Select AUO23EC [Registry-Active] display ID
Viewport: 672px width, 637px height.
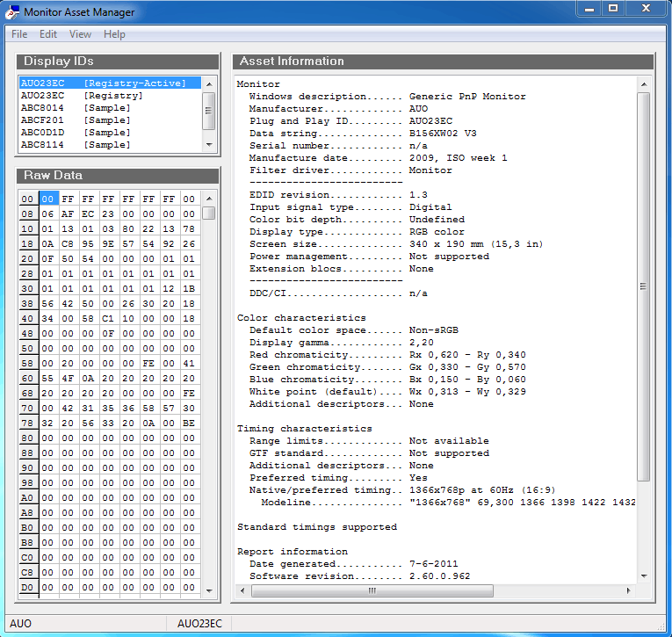point(110,83)
